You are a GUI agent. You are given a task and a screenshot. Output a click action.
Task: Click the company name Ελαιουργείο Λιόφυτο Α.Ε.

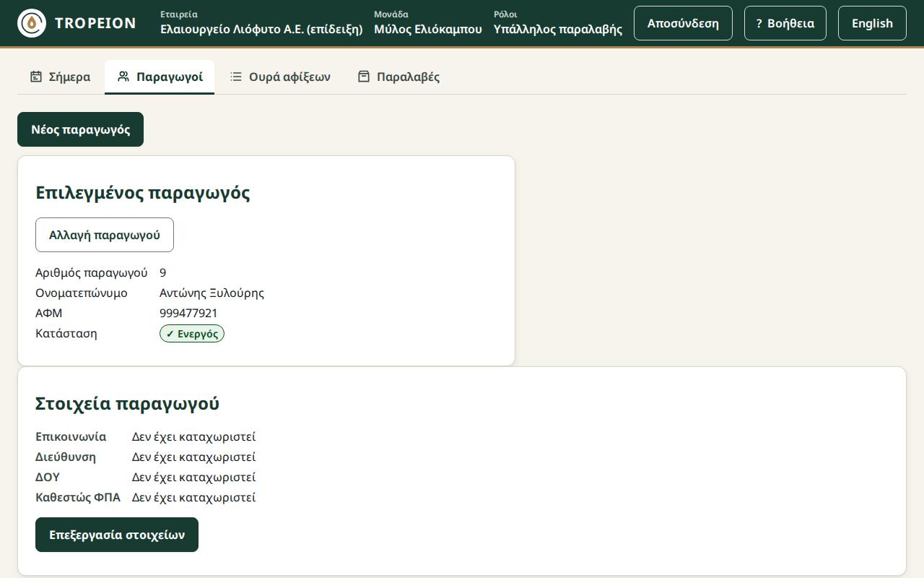[261, 29]
